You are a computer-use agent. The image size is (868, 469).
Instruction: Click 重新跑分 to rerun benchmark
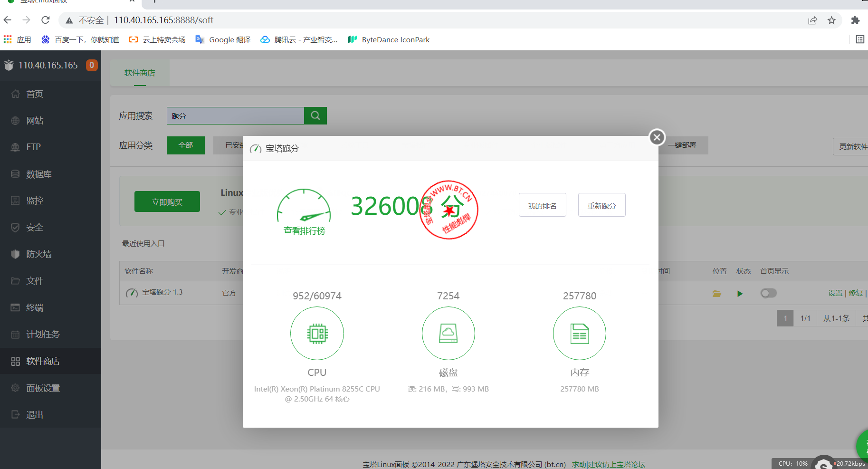click(601, 205)
